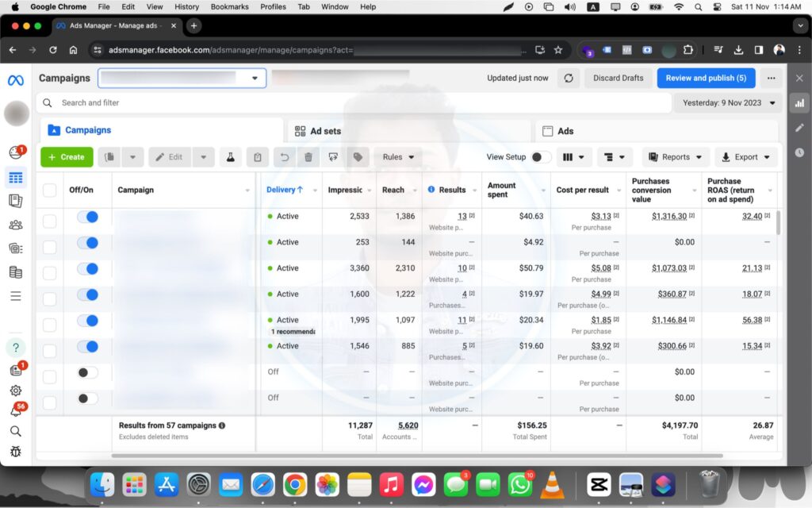
Task: Check the box for the $19.60 campaign row
Action: [x=50, y=351]
